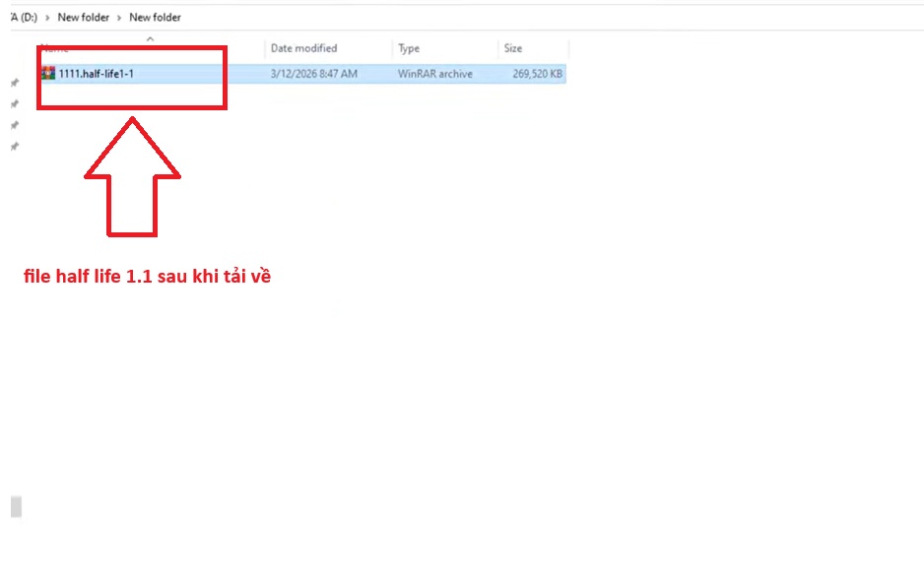Image resolution: width=924 pixels, height=578 pixels.
Task: Go to first New folder in breadcrumb path
Action: coord(83,18)
